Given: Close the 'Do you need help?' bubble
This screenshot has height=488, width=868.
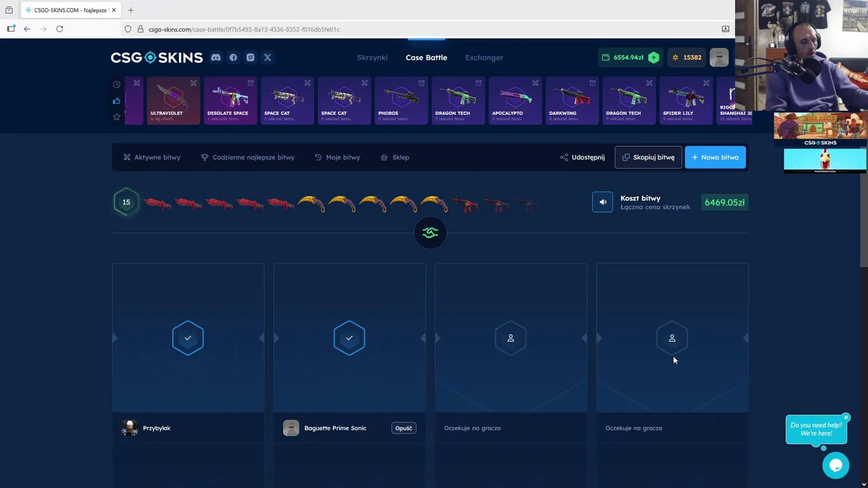Looking at the screenshot, I should pyautogui.click(x=846, y=418).
